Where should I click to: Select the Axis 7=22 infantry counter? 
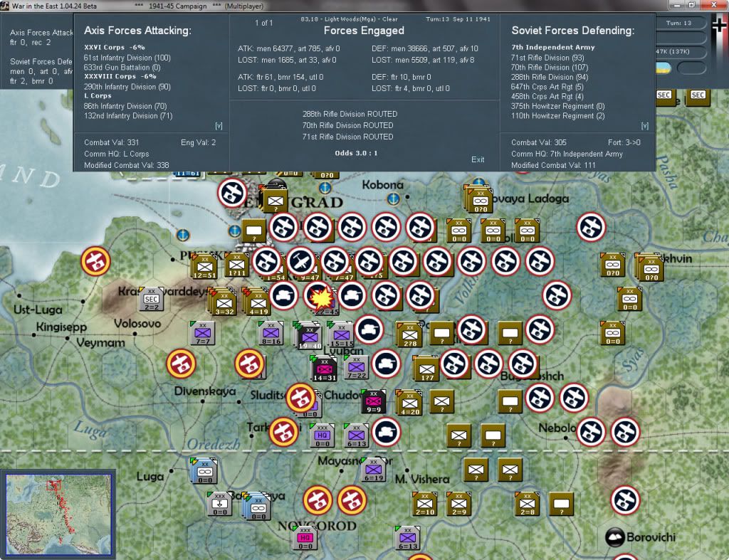point(357,368)
